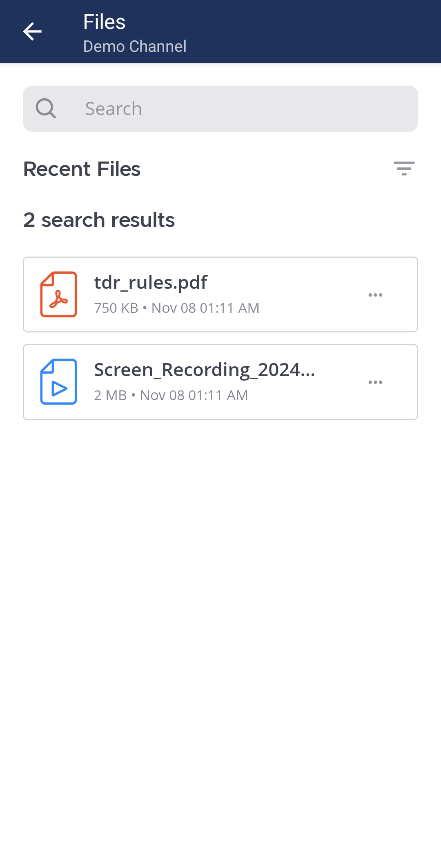Image resolution: width=441 pixels, height=868 pixels.
Task: Click the video file icon for Screen_Recording
Action: tap(58, 381)
